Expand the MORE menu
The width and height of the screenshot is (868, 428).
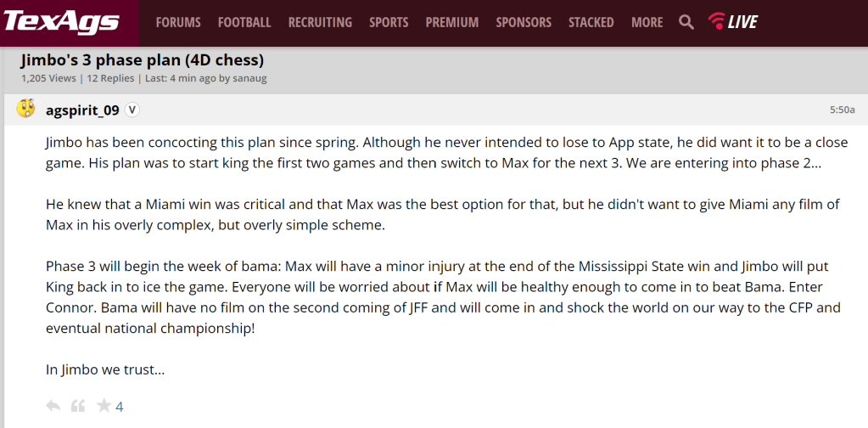tap(647, 22)
